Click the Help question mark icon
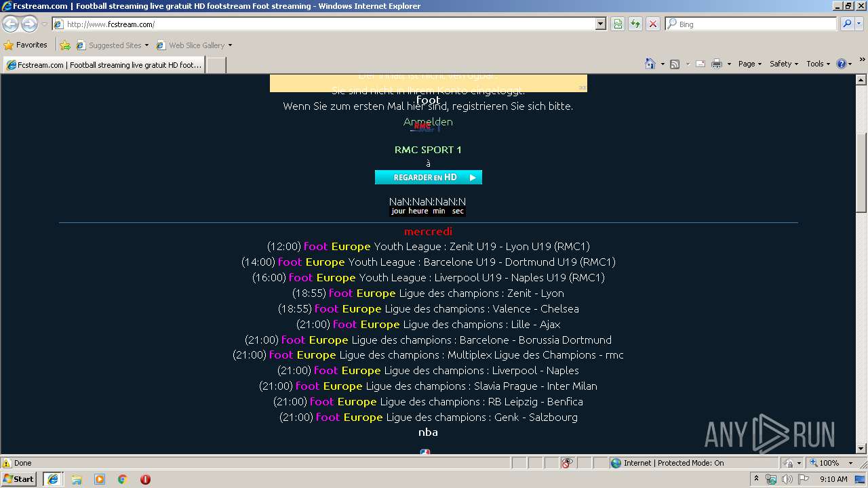 tap(842, 64)
